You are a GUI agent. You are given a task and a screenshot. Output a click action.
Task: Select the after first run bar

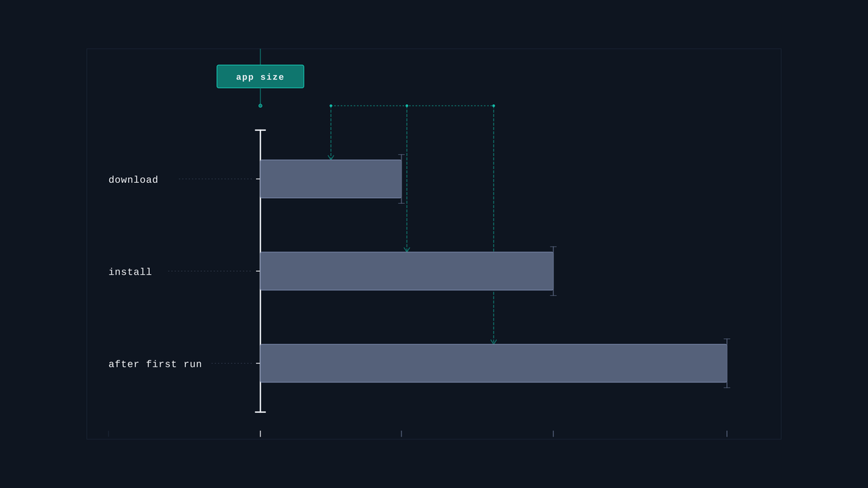point(493,363)
